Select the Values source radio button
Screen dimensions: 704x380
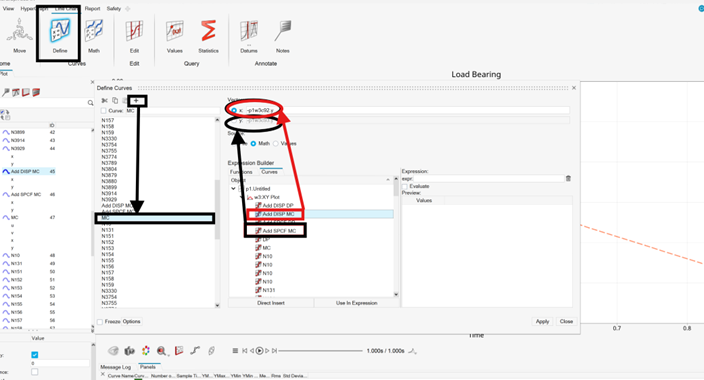(x=276, y=143)
